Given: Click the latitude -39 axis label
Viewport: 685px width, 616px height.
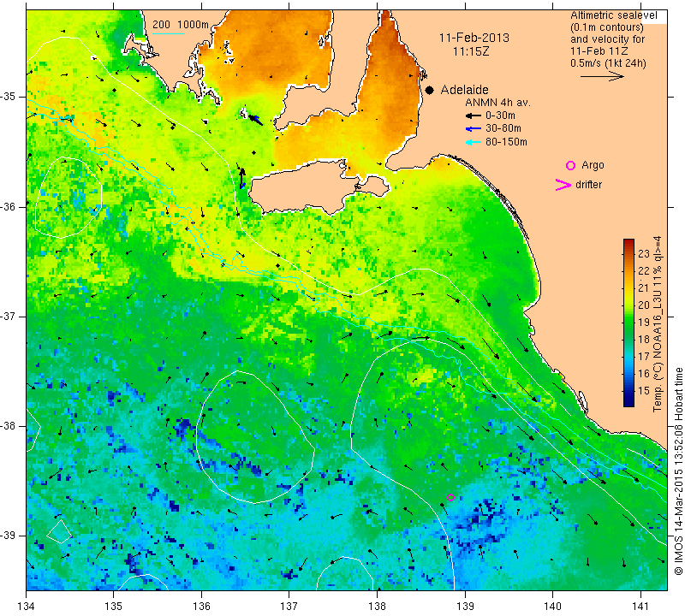Looking at the screenshot, I should point(9,536).
